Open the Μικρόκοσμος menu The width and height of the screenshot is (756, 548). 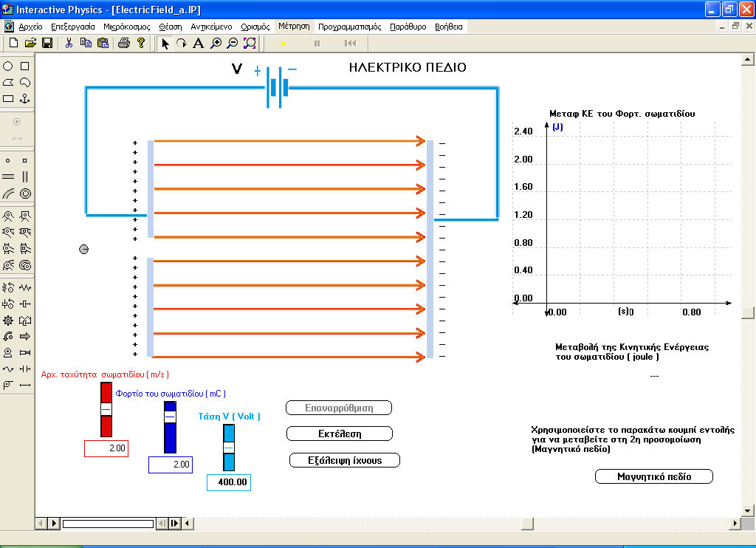click(x=127, y=27)
